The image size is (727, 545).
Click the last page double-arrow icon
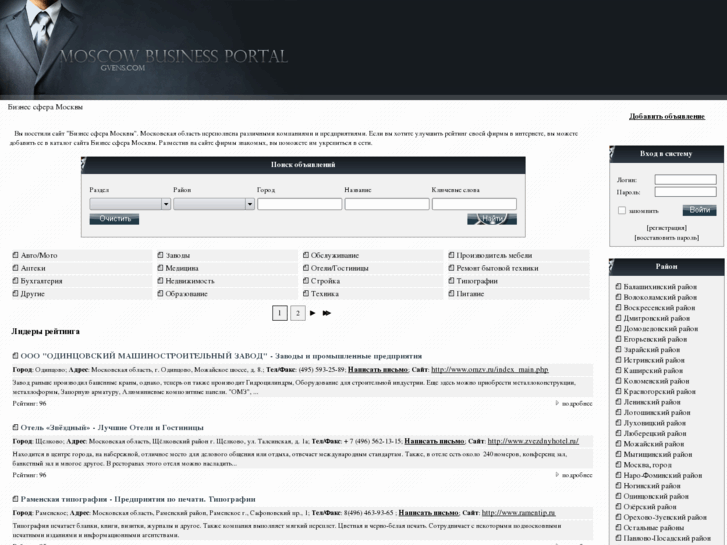(326, 313)
